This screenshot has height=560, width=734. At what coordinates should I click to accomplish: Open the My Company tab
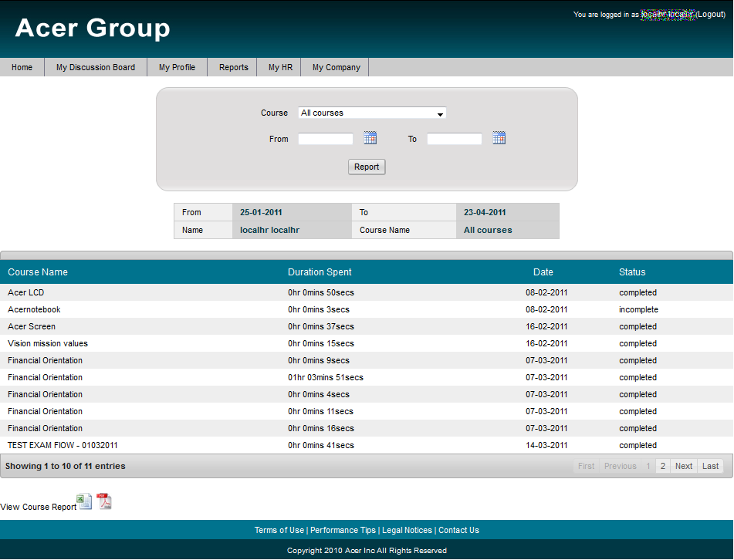coord(336,68)
